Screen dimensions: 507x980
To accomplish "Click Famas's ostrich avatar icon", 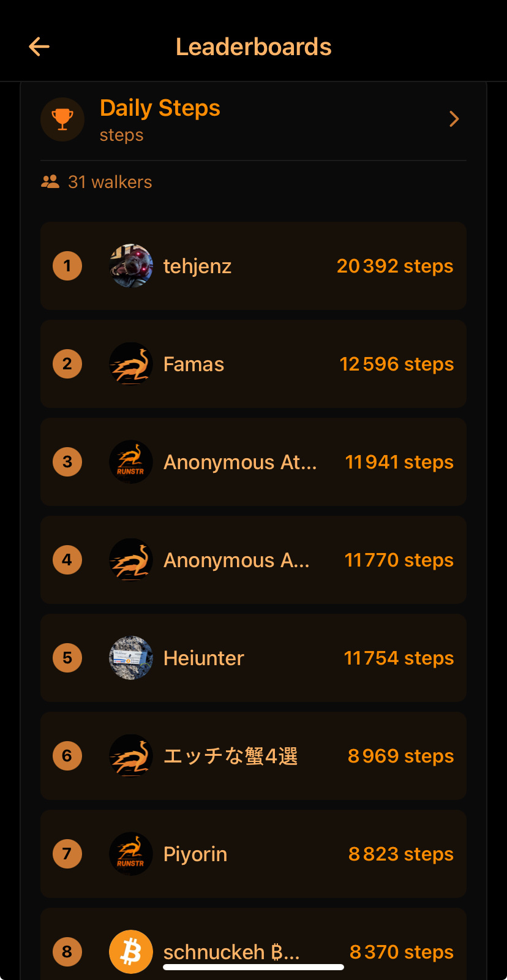I will 131,364.
